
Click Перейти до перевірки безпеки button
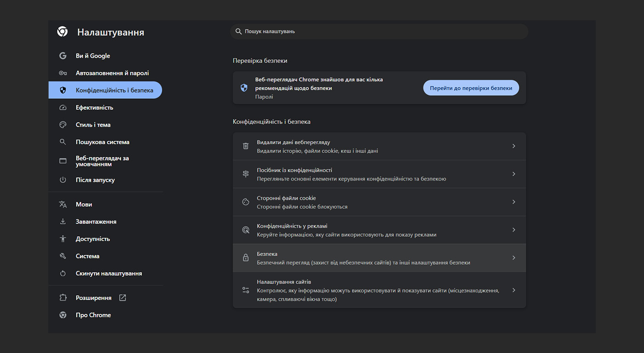(471, 88)
